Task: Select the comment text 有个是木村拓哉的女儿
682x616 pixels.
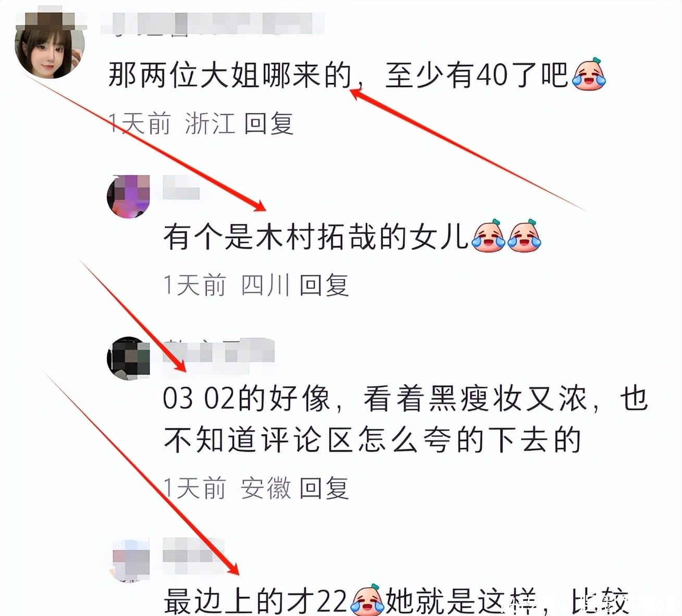Action: tap(316, 236)
